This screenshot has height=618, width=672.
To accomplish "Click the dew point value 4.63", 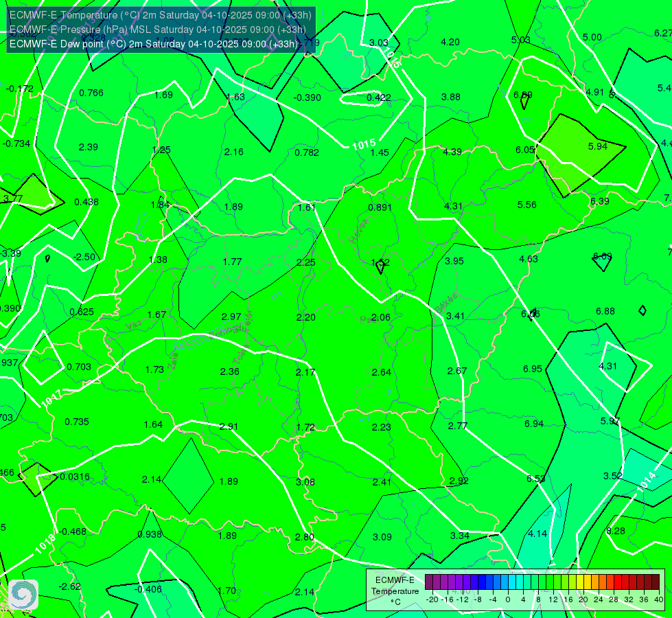I will click(x=529, y=259).
